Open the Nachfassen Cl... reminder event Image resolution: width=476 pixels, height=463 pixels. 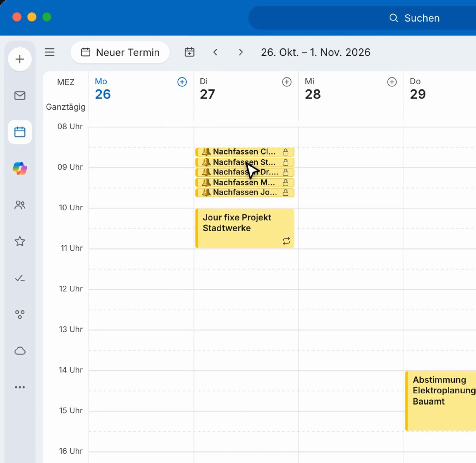click(x=245, y=152)
